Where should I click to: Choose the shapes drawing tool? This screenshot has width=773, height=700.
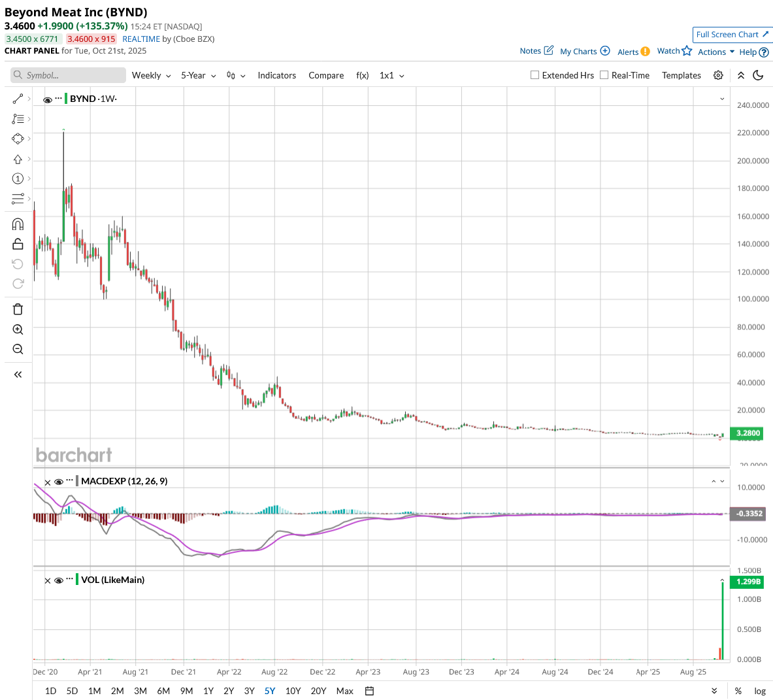18,139
